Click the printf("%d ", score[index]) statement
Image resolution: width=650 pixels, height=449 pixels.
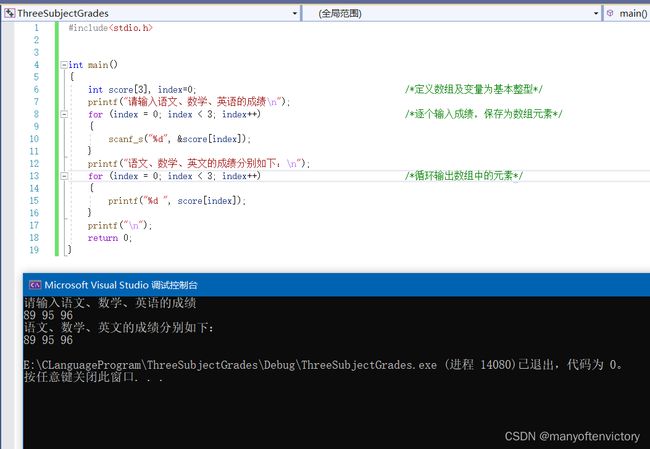177,201
